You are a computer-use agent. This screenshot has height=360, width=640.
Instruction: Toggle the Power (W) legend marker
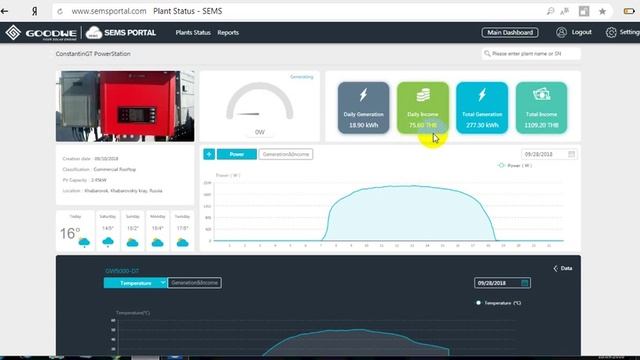501,165
